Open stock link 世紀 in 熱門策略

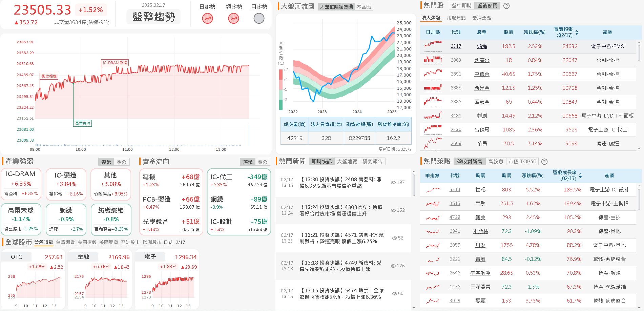point(480,190)
